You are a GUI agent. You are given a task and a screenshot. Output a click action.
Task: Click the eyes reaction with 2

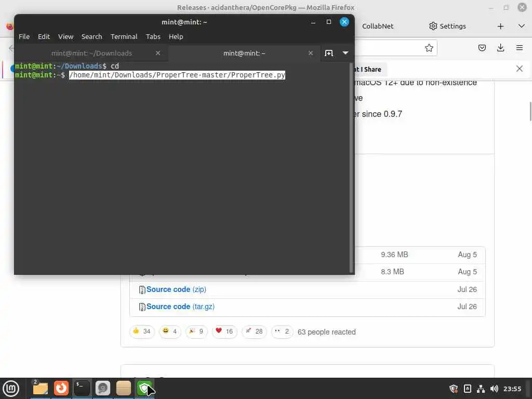[282, 331]
